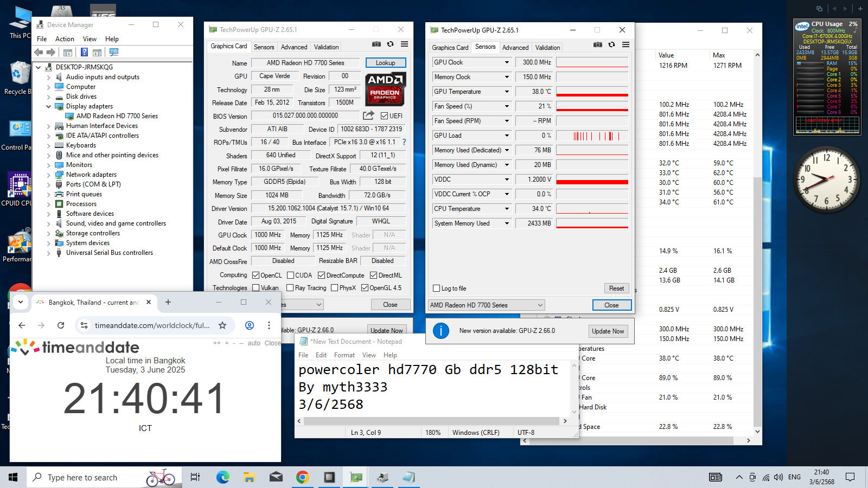Collapse the Display adapters node
Screen dimensions: 868x488
(x=48, y=106)
